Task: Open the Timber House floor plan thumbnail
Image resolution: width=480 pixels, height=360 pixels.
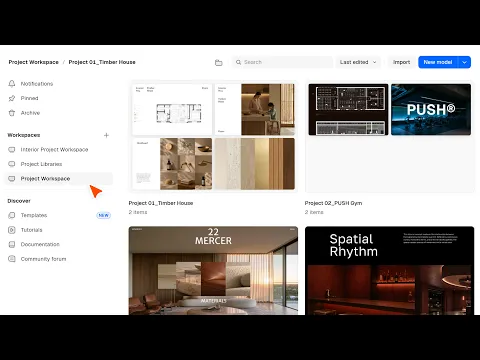Action: click(x=172, y=109)
